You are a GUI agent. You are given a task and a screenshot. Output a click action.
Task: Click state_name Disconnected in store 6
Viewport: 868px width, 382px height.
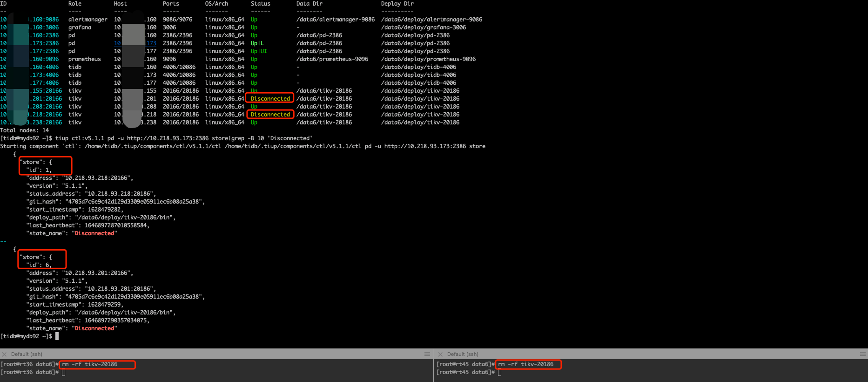click(94, 328)
